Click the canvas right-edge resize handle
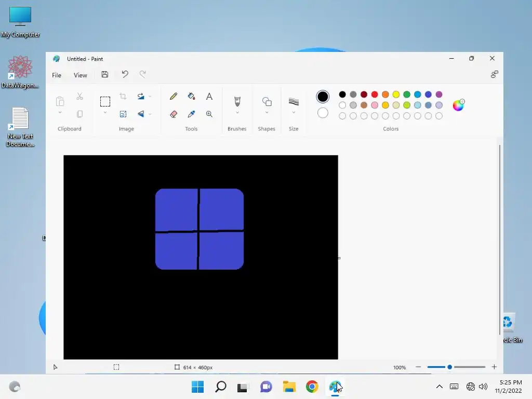 click(339, 258)
